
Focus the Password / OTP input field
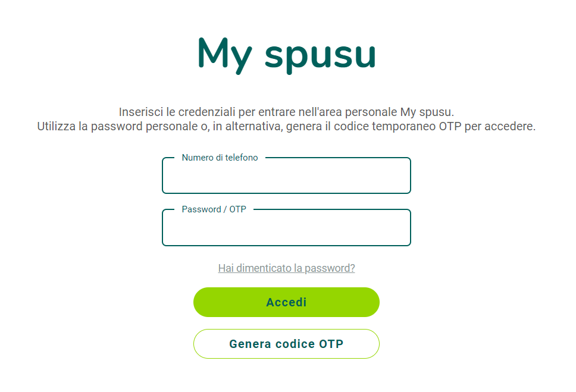coord(286,230)
